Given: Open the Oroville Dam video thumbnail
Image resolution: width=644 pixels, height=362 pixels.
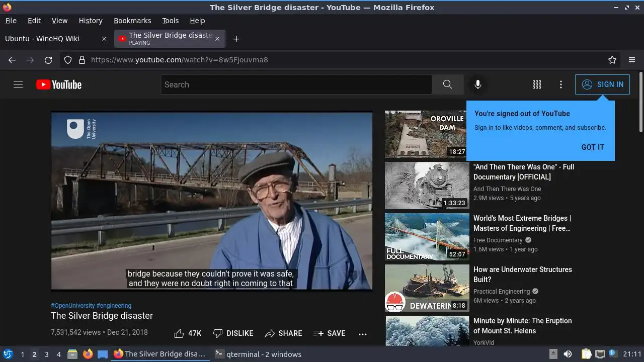Looking at the screenshot, I should coord(427,134).
